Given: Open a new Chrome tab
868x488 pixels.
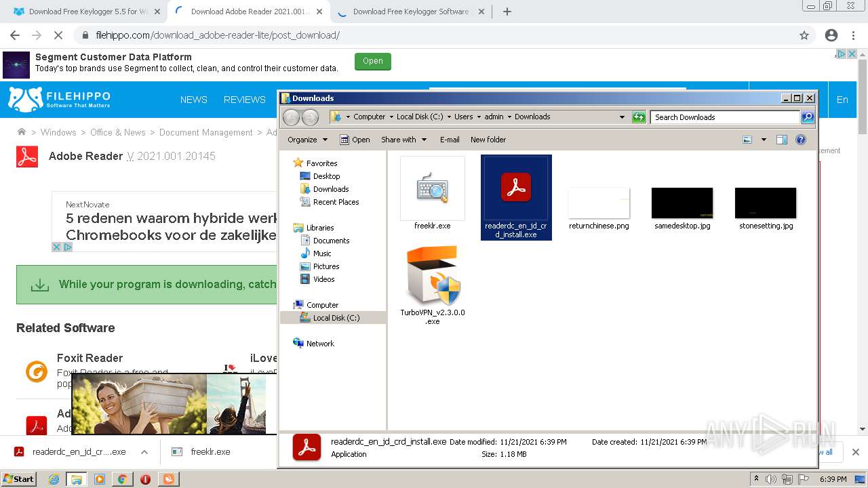Looking at the screenshot, I should tap(507, 12).
